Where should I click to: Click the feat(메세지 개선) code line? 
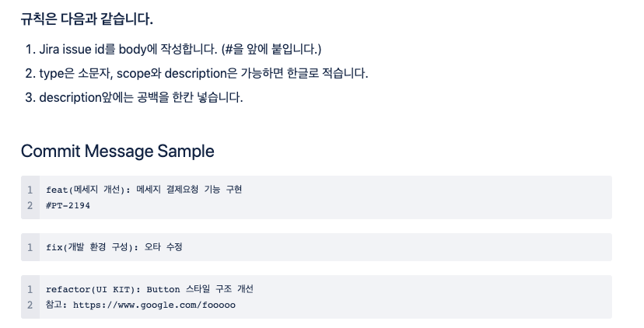coord(144,190)
